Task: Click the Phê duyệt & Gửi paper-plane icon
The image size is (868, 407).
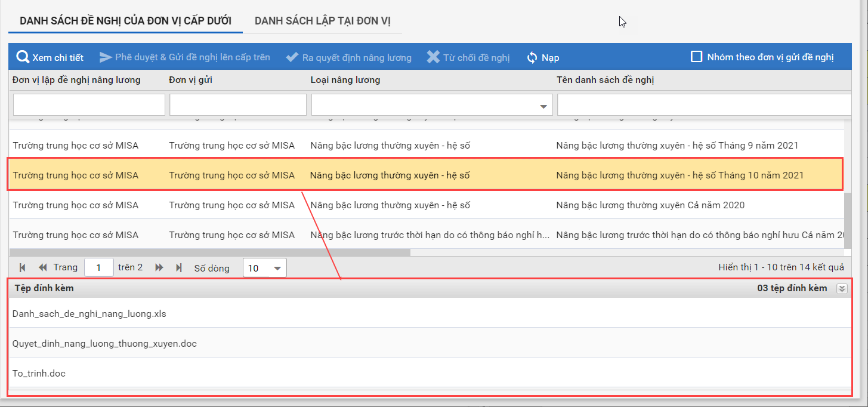Action: tap(106, 57)
